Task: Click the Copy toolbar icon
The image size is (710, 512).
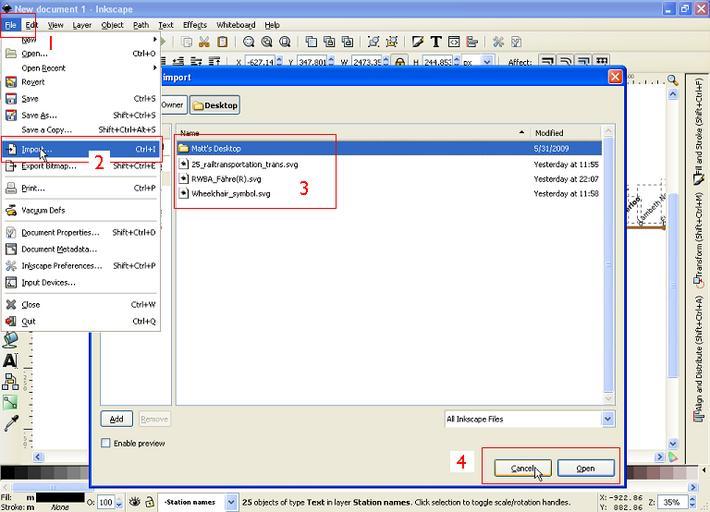Action: [x=187, y=42]
